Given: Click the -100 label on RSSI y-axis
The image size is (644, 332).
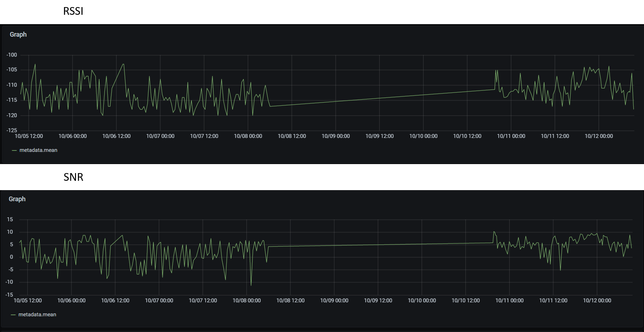Looking at the screenshot, I should [x=12, y=55].
